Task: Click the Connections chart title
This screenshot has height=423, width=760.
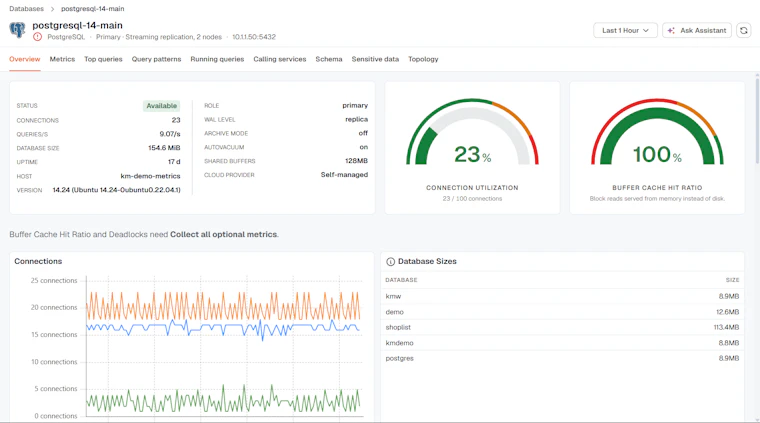Action: [x=38, y=261]
